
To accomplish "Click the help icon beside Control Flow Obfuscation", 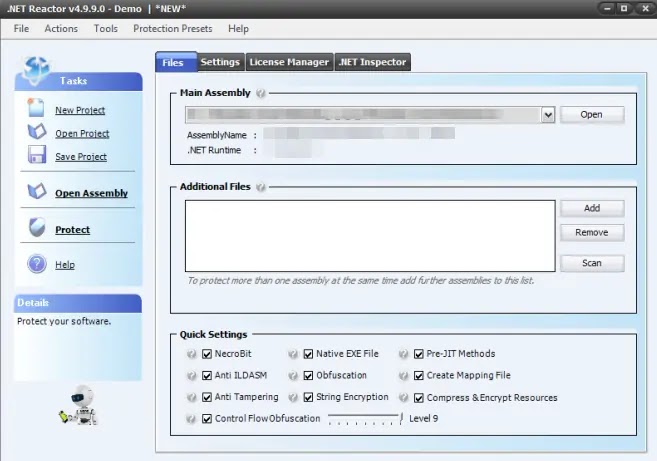I will tap(191, 419).
